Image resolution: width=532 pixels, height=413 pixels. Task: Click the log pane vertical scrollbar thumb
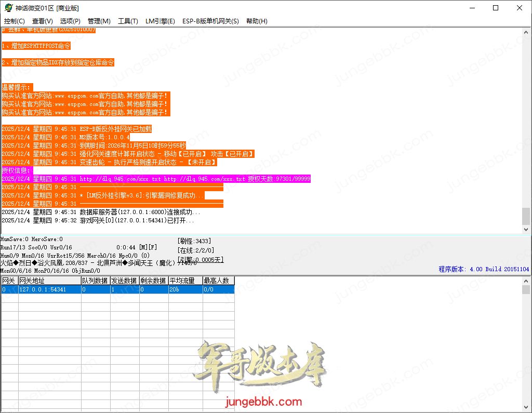point(526,216)
